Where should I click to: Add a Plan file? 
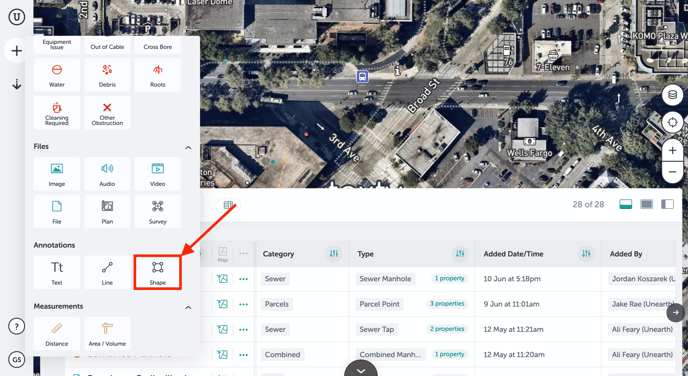(x=107, y=211)
